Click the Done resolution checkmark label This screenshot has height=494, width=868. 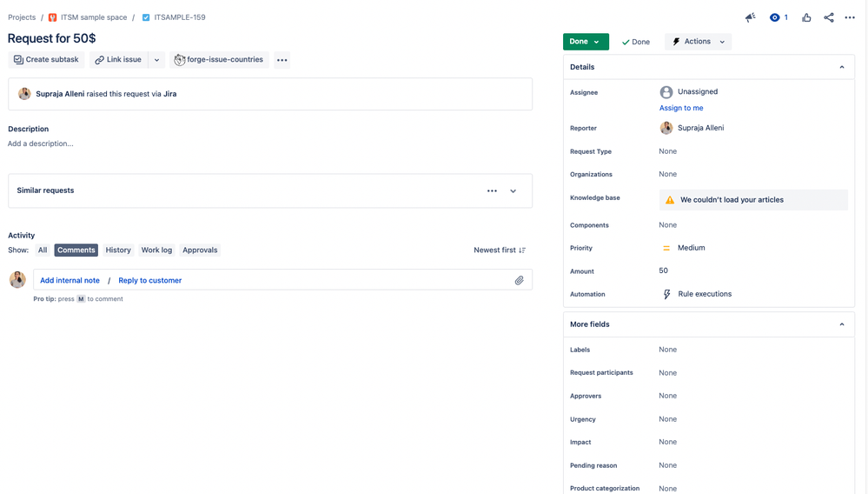tap(636, 42)
